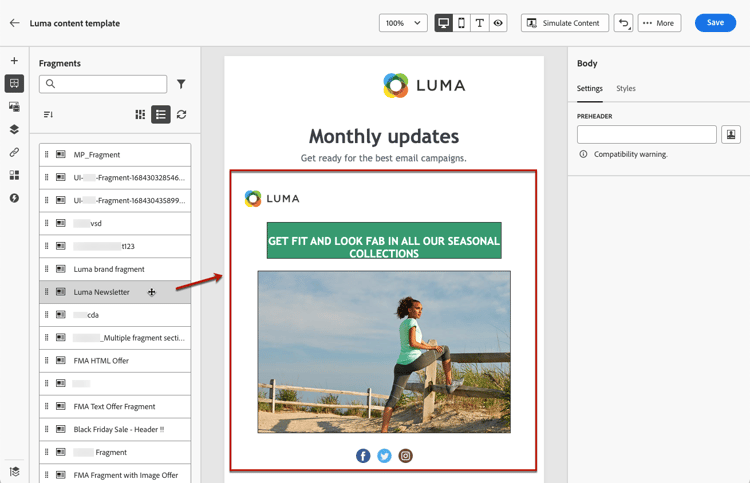Go back using the left arrow

pos(14,23)
